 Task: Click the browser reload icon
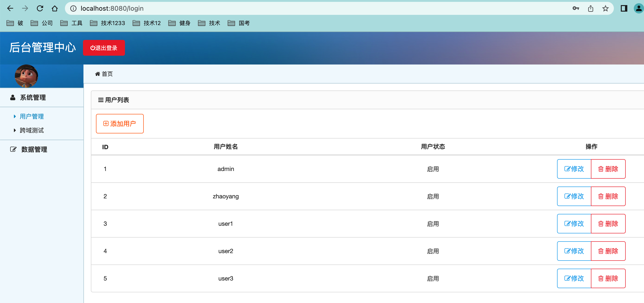tap(40, 9)
